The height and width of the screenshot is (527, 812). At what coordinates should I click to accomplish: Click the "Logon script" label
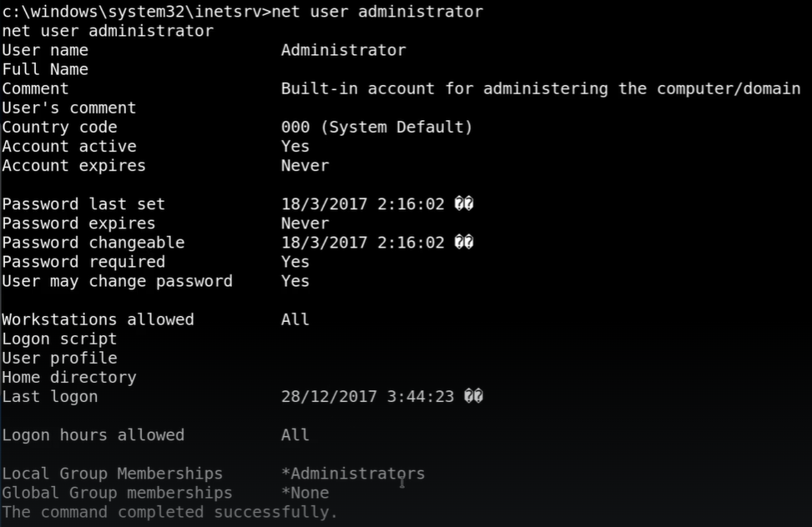[59, 339]
